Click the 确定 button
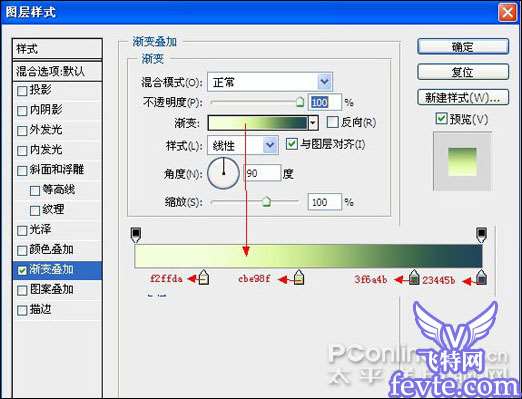The height and width of the screenshot is (399, 522). coord(463,47)
